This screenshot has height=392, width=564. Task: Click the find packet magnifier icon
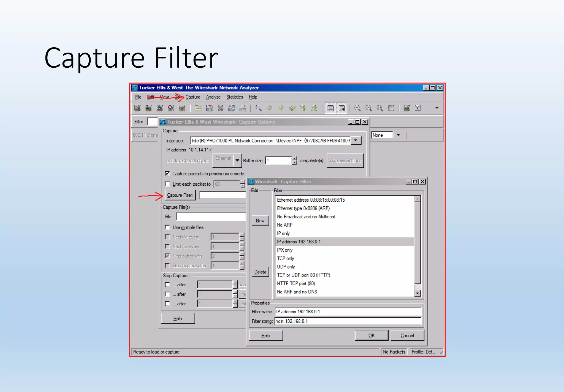[x=258, y=108]
